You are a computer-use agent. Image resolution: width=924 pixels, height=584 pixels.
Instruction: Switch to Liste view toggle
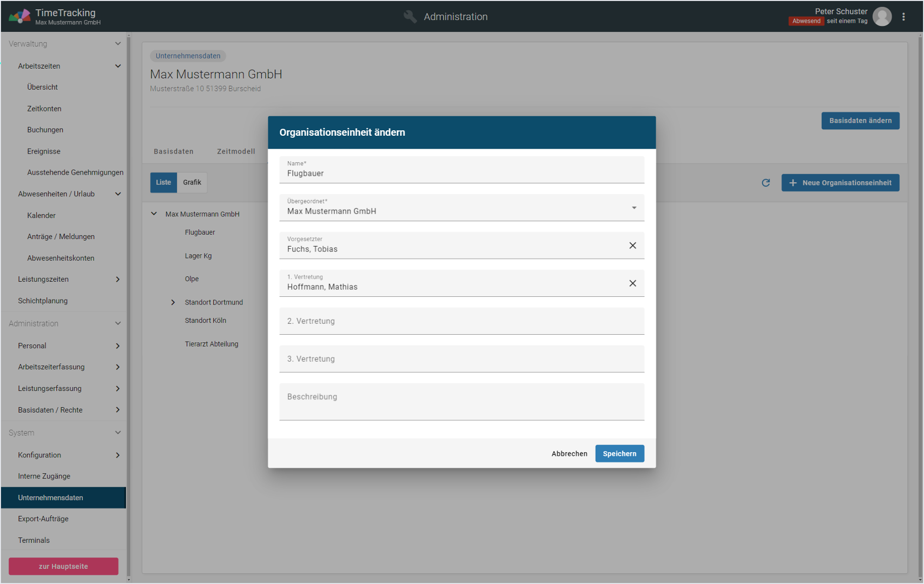[x=163, y=182]
